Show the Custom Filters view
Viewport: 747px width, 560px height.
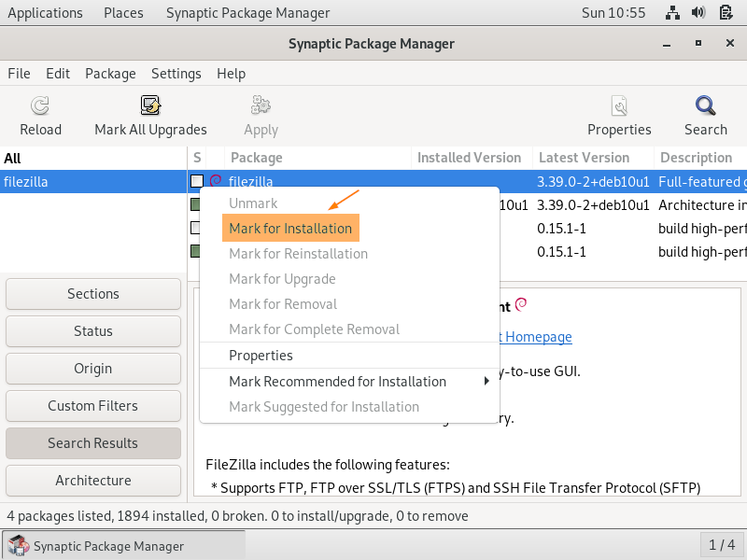(x=93, y=406)
